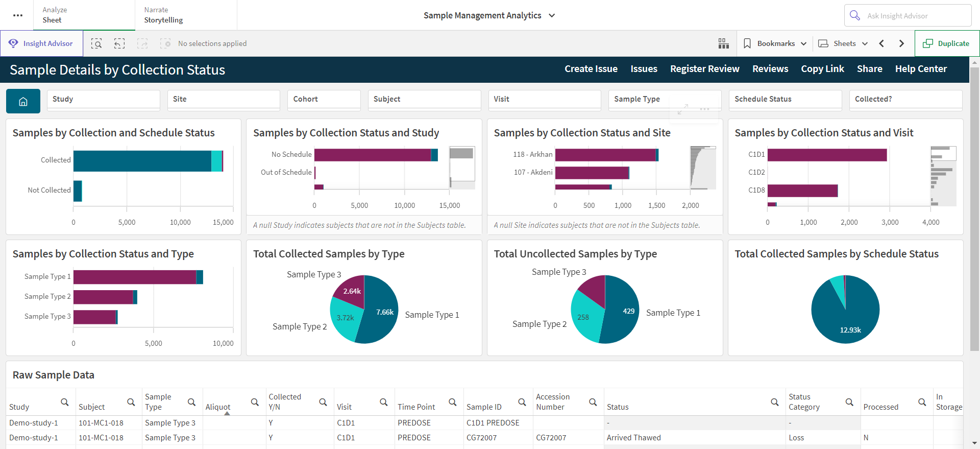Screen dimensions: 980x449
Task: Click the home button icon
Action: point(23,101)
